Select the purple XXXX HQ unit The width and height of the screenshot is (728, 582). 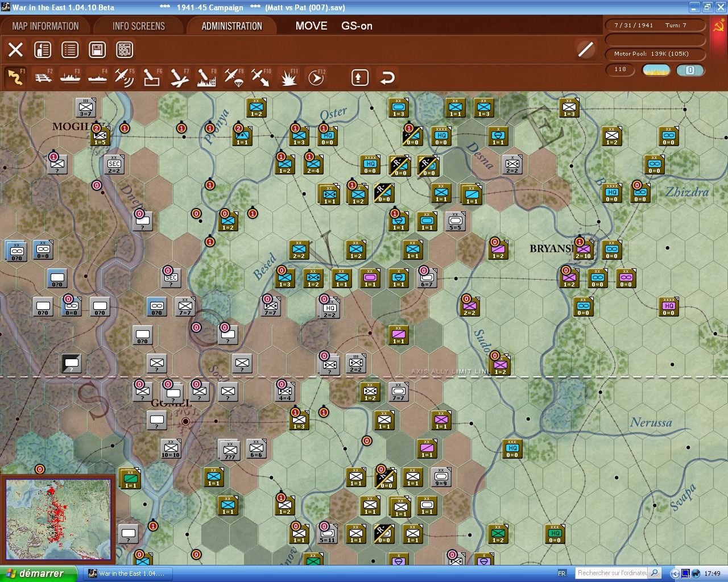tap(669, 306)
